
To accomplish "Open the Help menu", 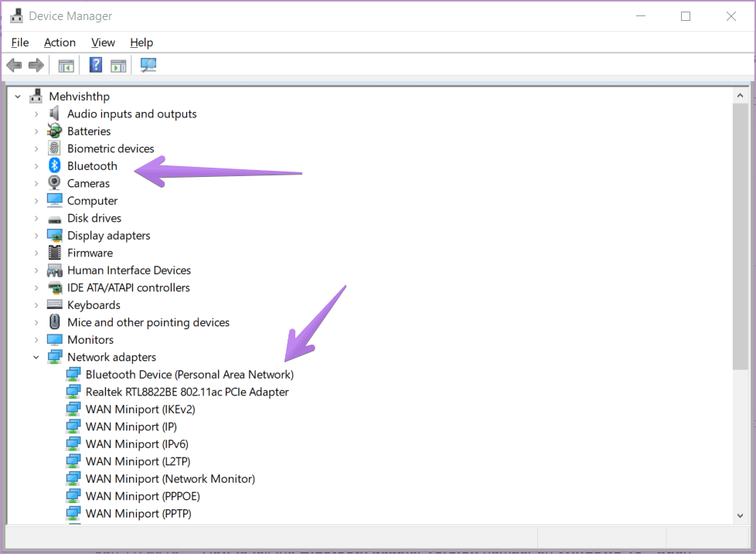I will tap(141, 42).
